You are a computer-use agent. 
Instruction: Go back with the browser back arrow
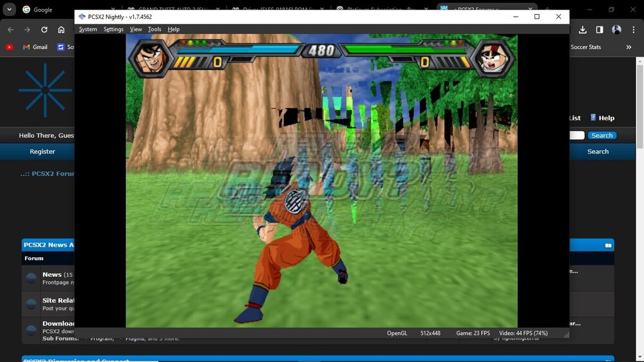coord(10,30)
